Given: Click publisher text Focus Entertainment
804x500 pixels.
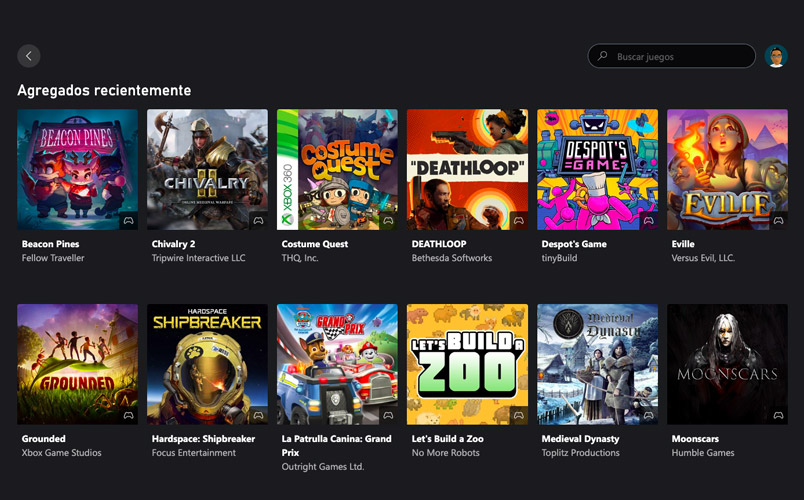Looking at the screenshot, I should point(194,453).
